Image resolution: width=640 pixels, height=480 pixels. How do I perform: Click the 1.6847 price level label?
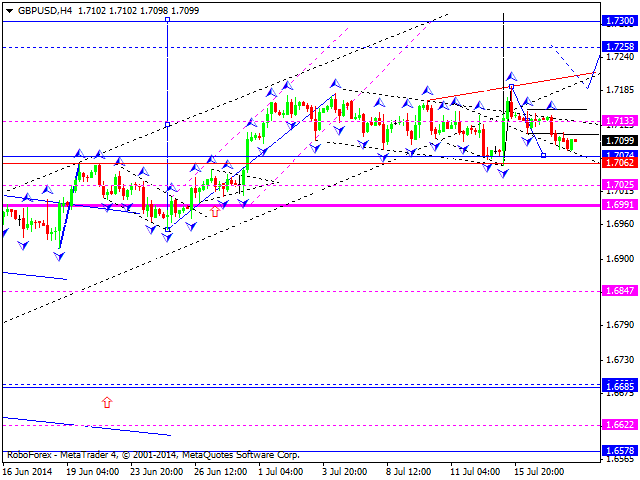point(617,290)
